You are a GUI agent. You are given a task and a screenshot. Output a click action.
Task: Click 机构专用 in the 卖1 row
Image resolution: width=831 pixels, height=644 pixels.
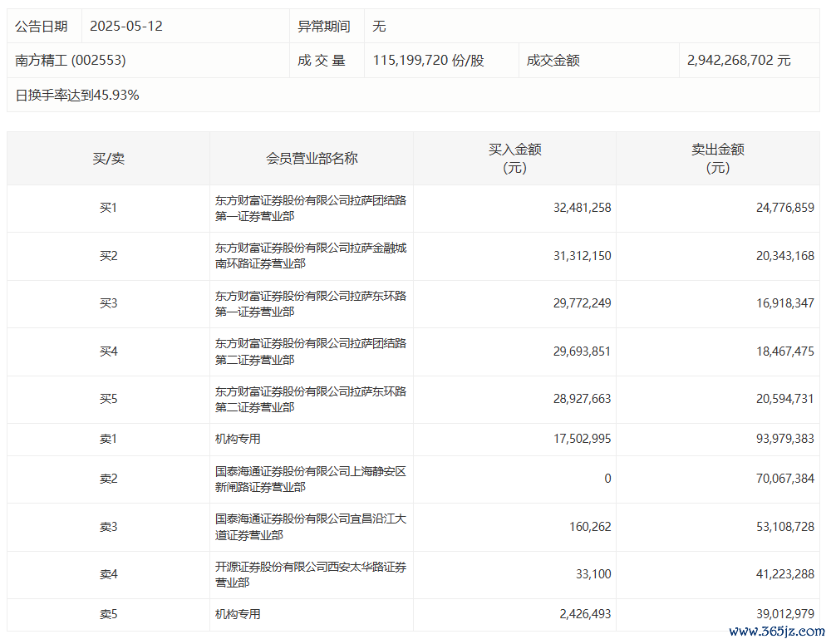pyautogui.click(x=238, y=439)
